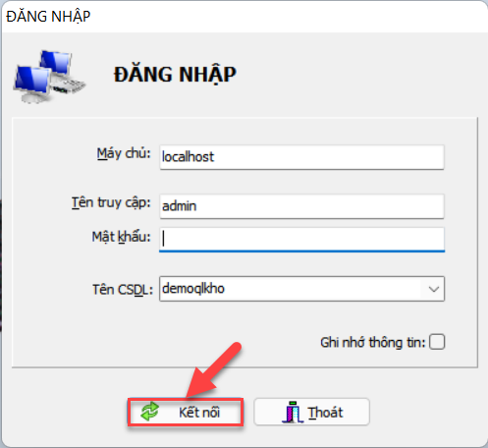This screenshot has height=448, width=488.
Task: Click the network computers icon
Action: coord(49,77)
